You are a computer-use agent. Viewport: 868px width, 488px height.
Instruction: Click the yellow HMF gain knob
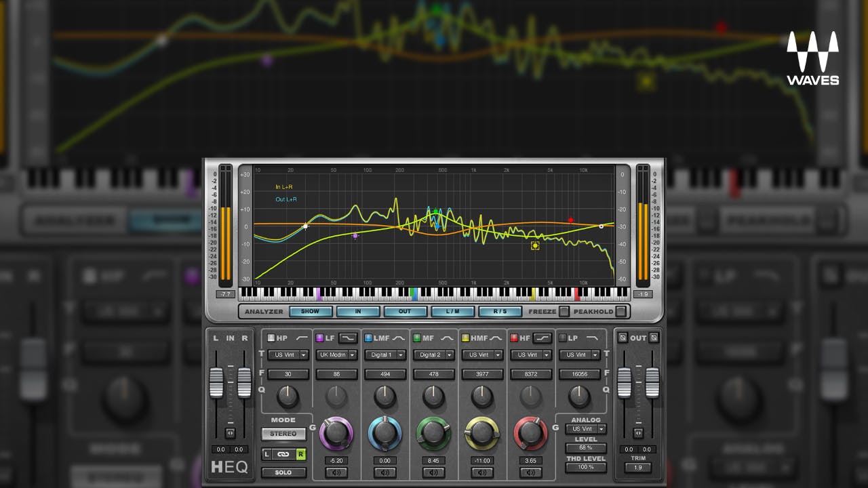482,432
